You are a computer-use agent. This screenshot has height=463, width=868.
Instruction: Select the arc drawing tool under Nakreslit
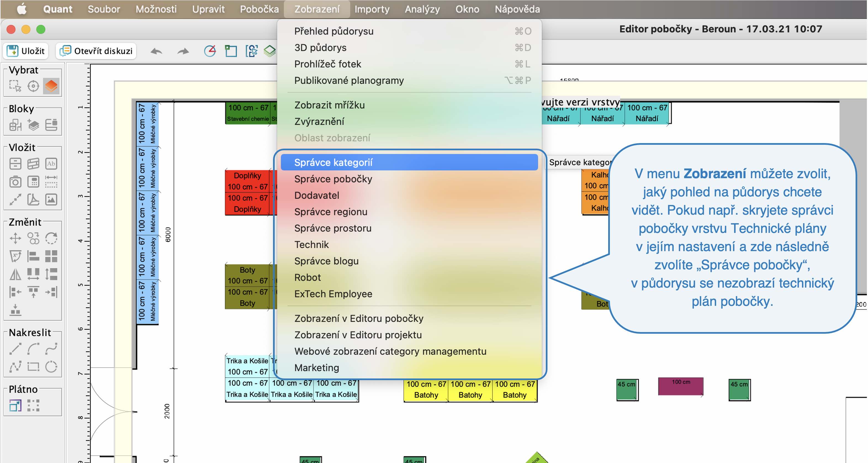[33, 349]
